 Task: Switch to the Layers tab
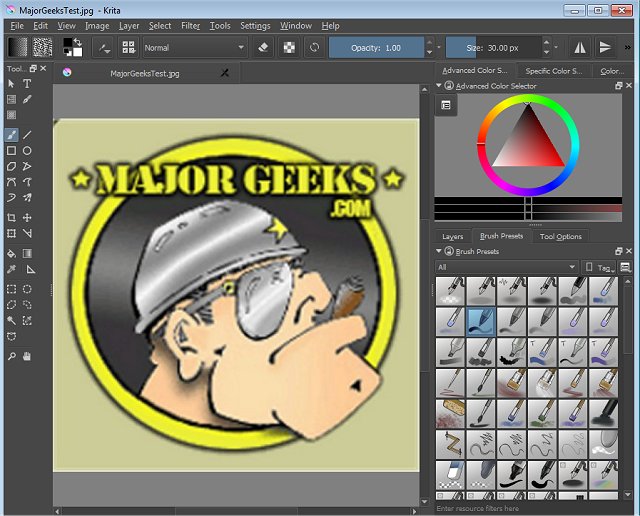[453, 236]
